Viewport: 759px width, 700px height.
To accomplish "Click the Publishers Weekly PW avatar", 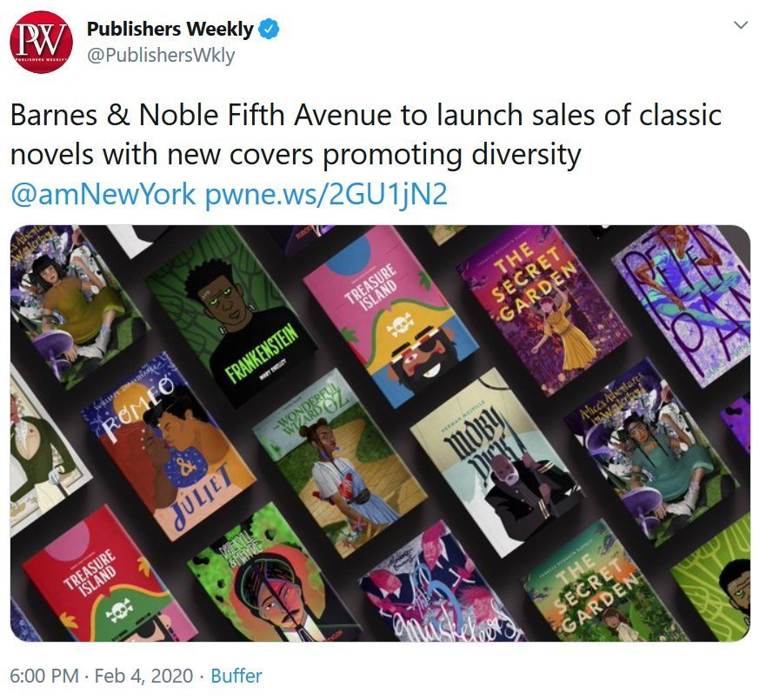I will [x=41, y=42].
